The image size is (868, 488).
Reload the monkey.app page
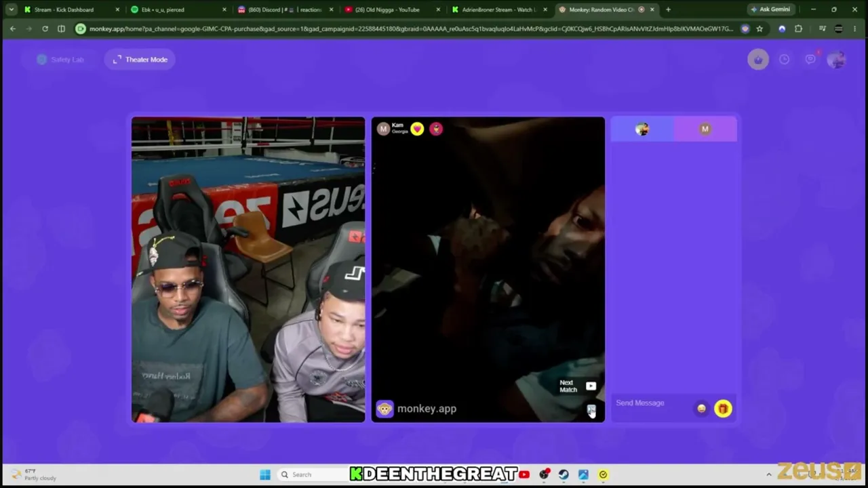pyautogui.click(x=45, y=28)
